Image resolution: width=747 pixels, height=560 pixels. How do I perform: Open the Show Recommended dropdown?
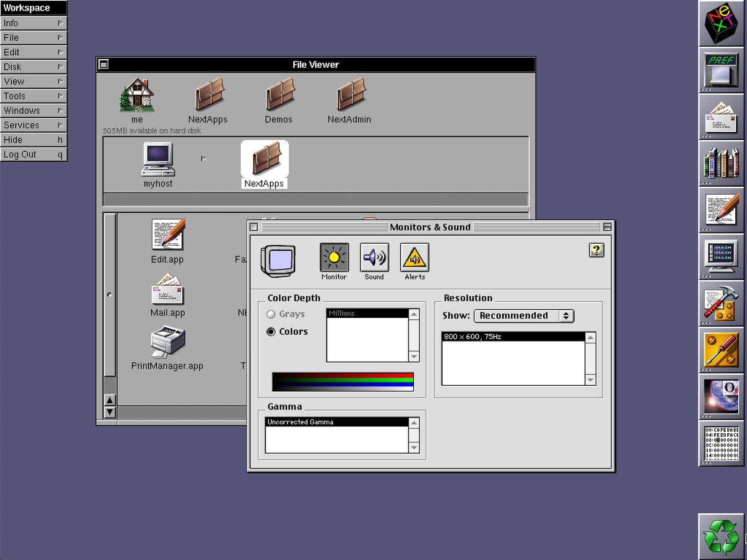[x=524, y=315]
